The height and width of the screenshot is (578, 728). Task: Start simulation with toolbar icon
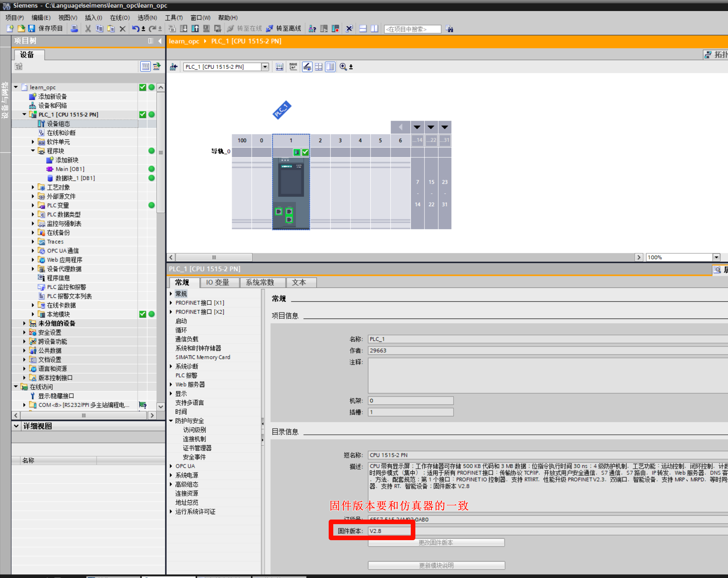point(207,29)
